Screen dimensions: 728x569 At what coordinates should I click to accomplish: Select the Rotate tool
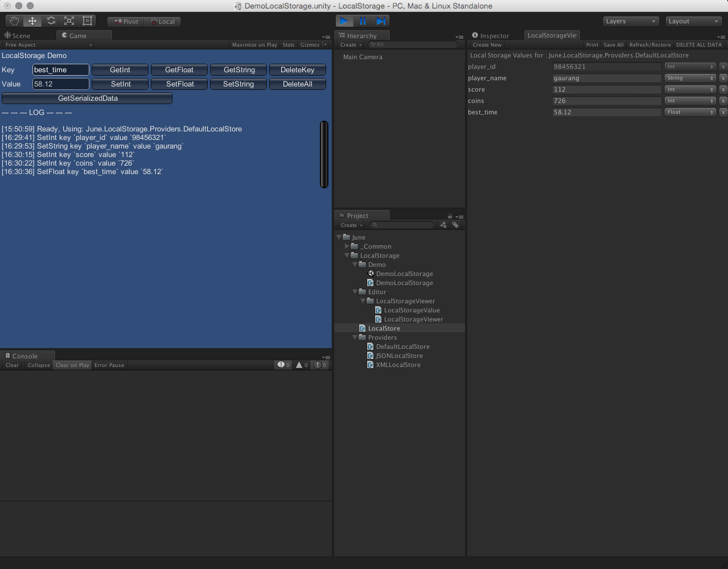pyautogui.click(x=51, y=21)
